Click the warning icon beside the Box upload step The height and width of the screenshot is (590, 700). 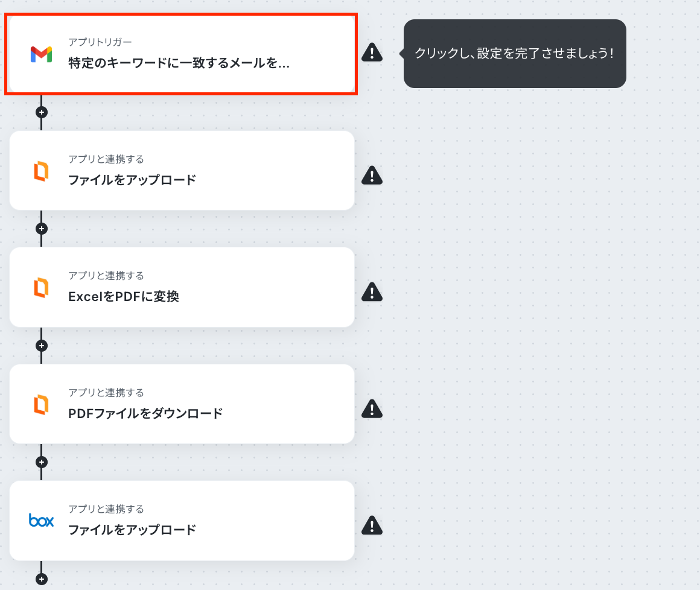pyautogui.click(x=372, y=525)
